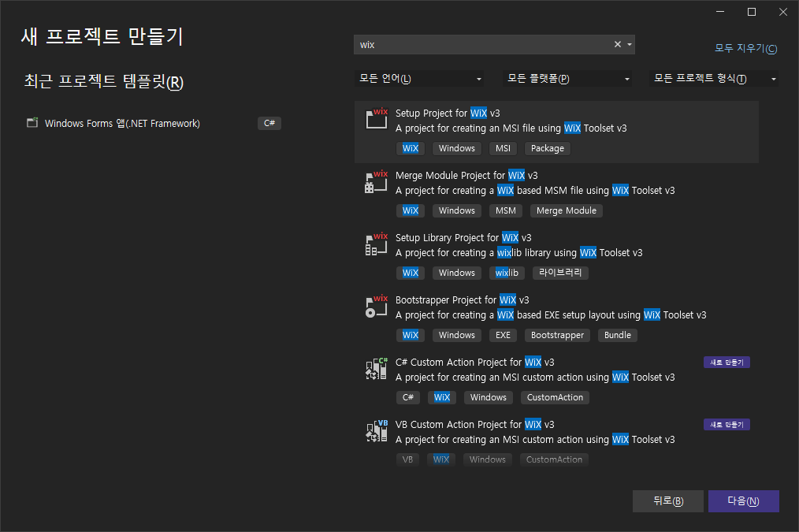Select the Setup Library Project WiX icon
799x532 pixels.
[377, 244]
